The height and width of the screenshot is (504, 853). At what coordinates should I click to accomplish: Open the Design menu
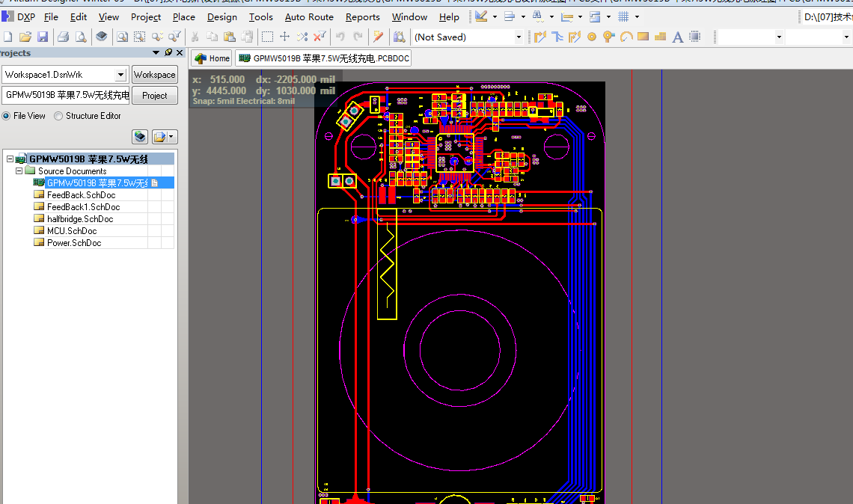pyautogui.click(x=222, y=17)
